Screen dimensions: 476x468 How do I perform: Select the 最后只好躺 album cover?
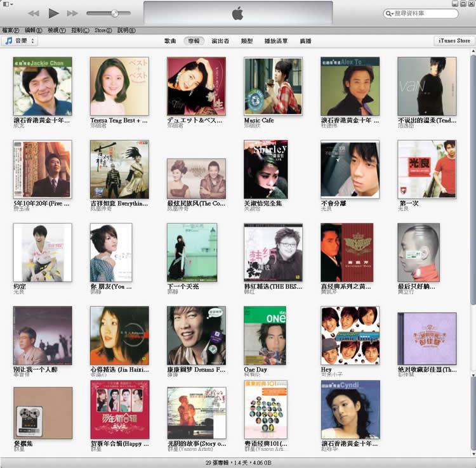[419, 252]
